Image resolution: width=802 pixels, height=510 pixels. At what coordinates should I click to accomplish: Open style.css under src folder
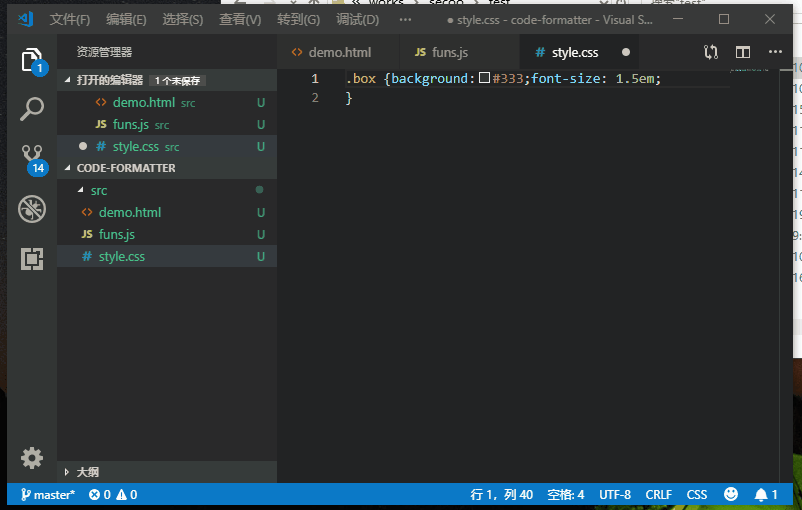tap(167, 256)
